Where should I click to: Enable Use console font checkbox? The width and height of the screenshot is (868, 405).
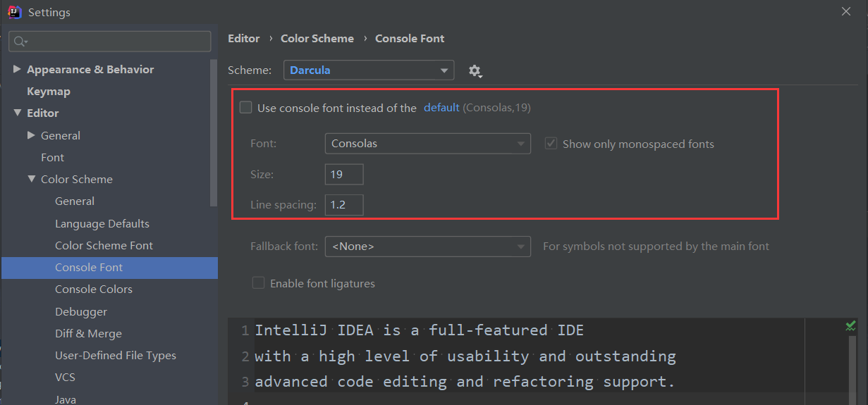tap(245, 108)
